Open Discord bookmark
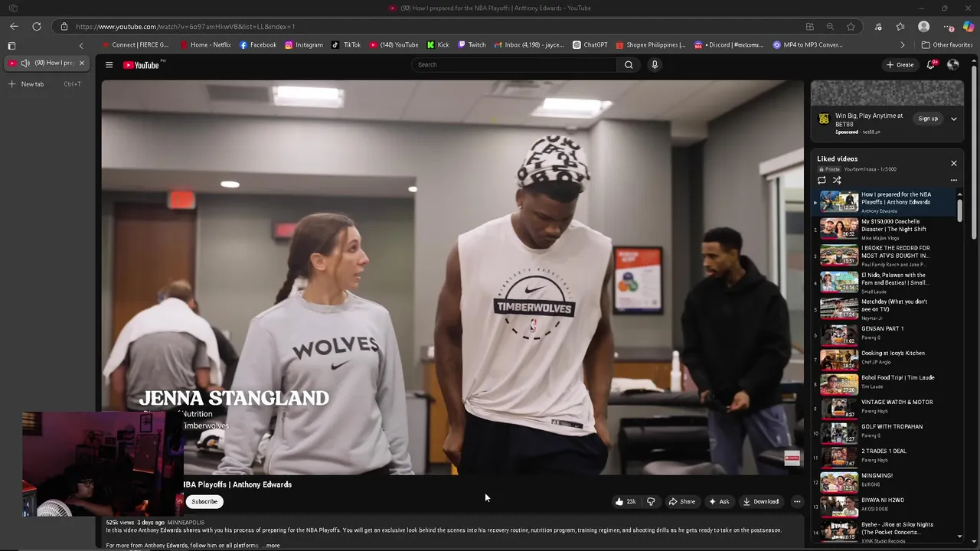This screenshot has height=551, width=980. pyautogui.click(x=729, y=45)
